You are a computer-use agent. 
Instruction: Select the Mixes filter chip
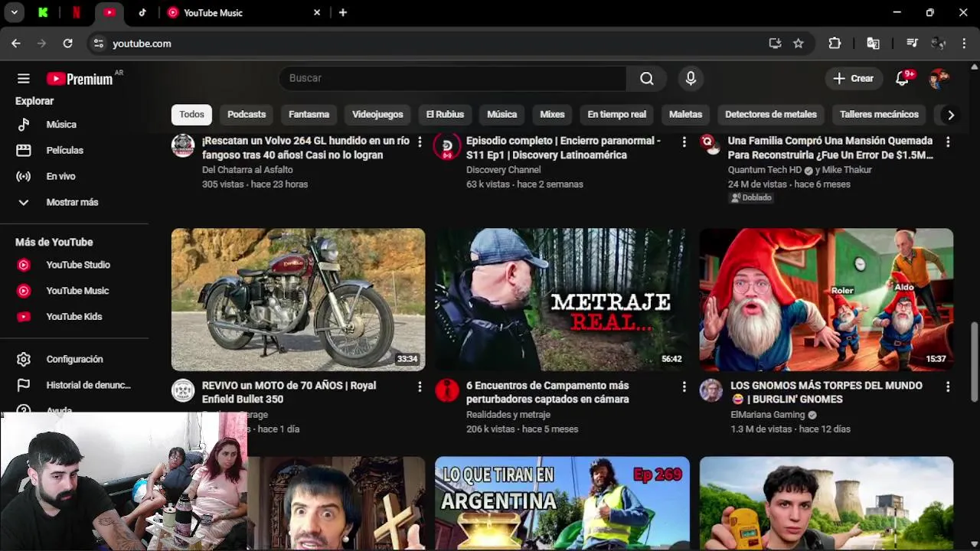tap(552, 114)
